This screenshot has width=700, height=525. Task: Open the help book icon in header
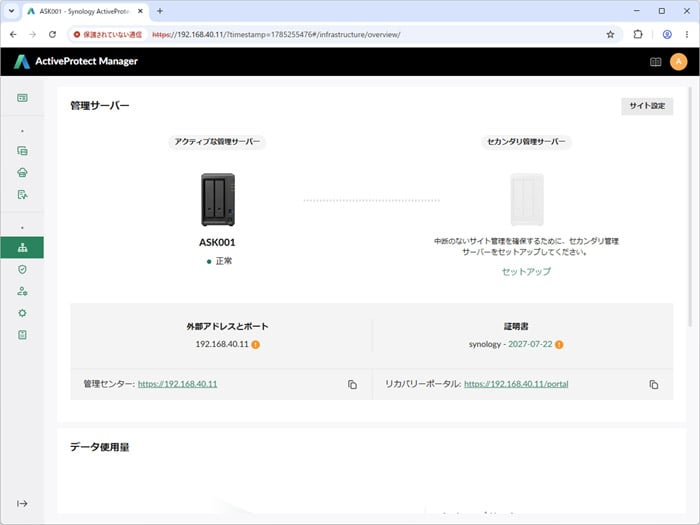click(655, 62)
